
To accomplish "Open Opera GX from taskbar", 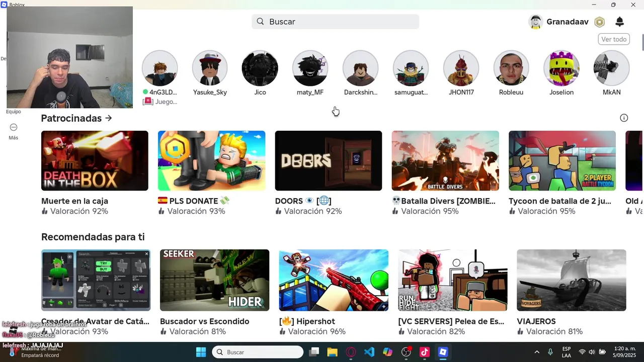I will pos(351,352).
